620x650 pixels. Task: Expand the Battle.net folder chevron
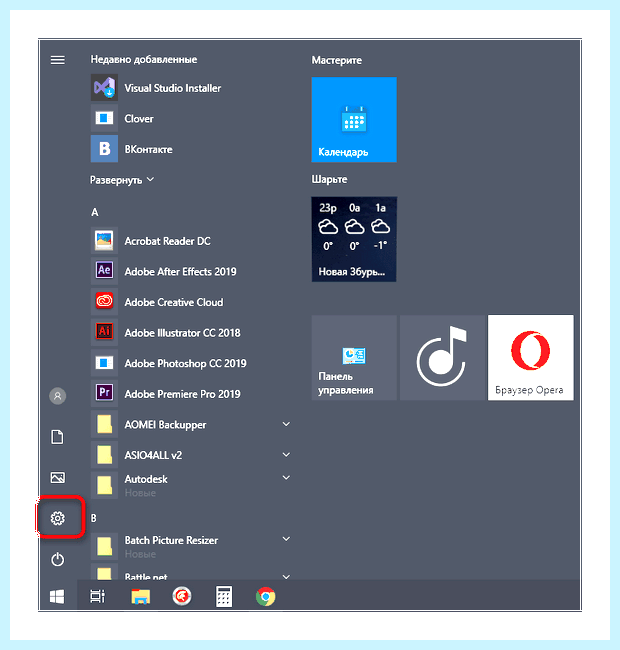[286, 576]
